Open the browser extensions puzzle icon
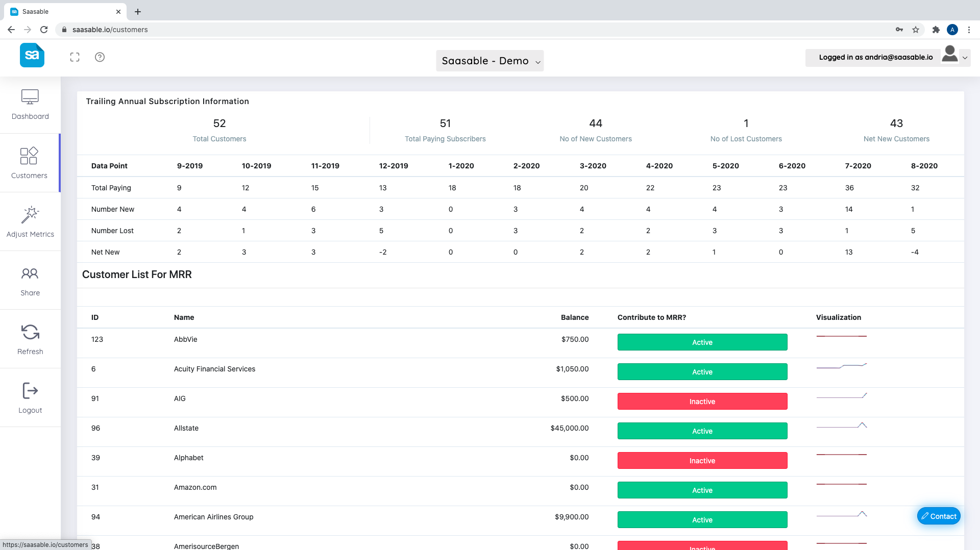 point(936,30)
